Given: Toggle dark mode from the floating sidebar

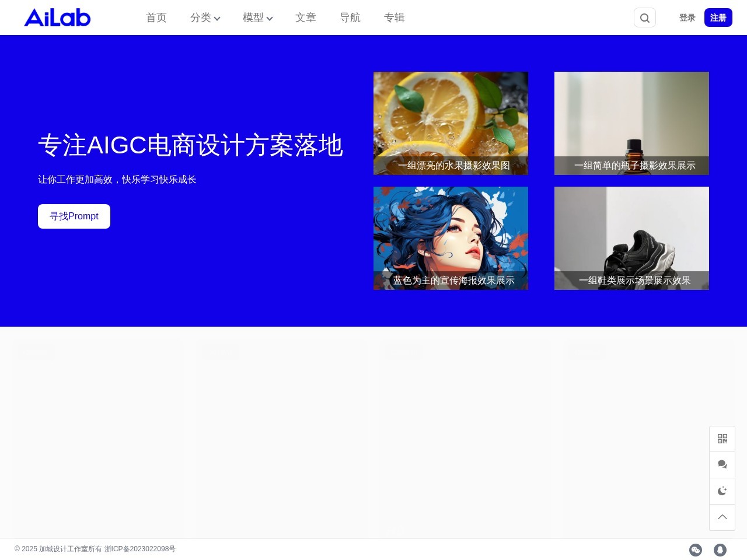Looking at the screenshot, I should (722, 491).
